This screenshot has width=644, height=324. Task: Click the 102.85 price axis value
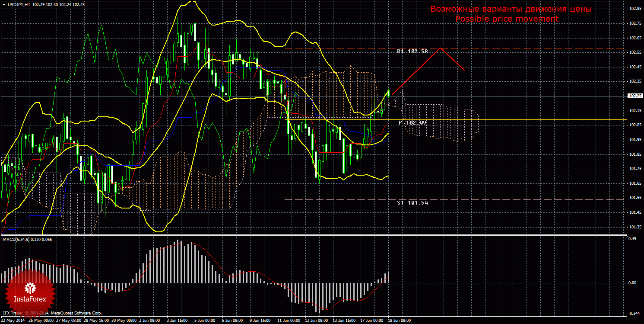pos(634,9)
